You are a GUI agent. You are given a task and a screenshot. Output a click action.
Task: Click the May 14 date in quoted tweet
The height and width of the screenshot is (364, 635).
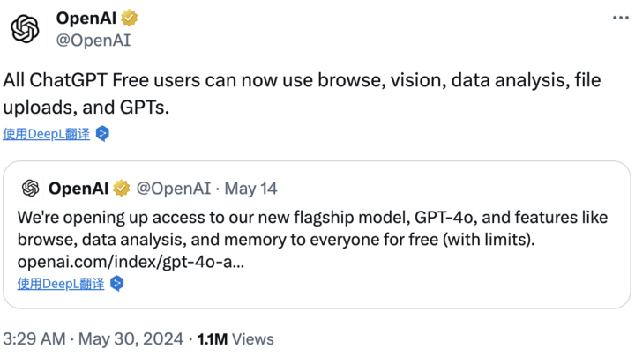(250, 189)
